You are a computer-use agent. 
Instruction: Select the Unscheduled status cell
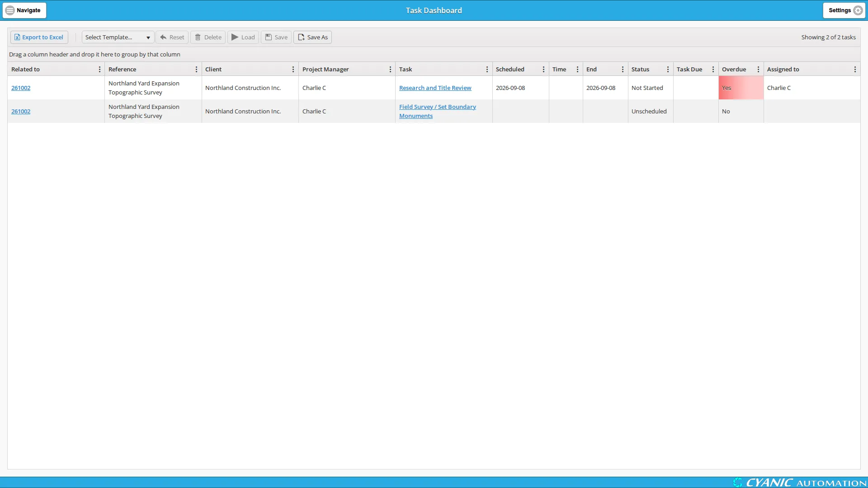651,111
